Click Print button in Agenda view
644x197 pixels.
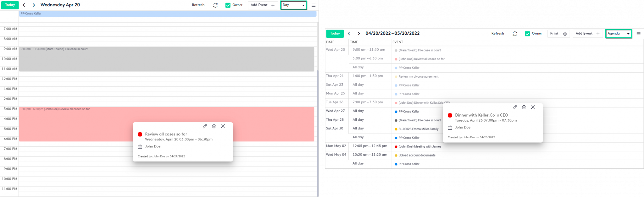[558, 34]
